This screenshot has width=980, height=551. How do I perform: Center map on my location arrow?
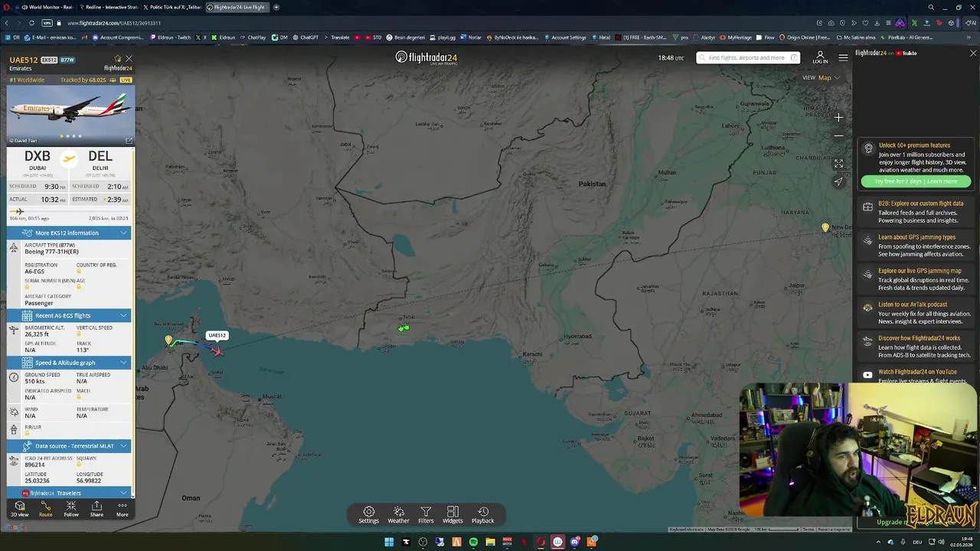point(838,181)
